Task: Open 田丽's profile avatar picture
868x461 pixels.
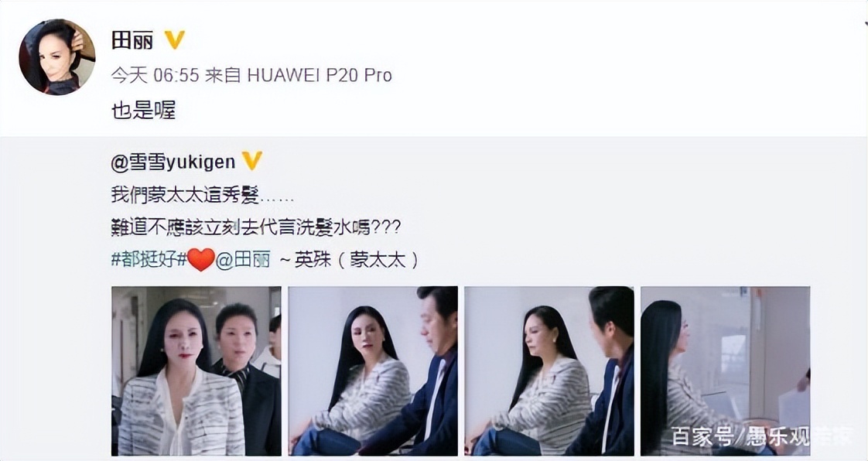Action: pyautogui.click(x=57, y=57)
